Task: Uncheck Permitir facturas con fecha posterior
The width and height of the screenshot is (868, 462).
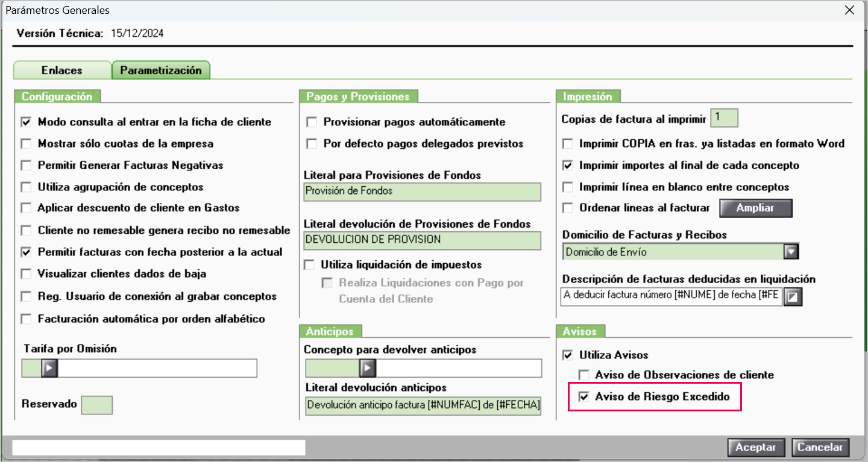Action: coord(26,252)
